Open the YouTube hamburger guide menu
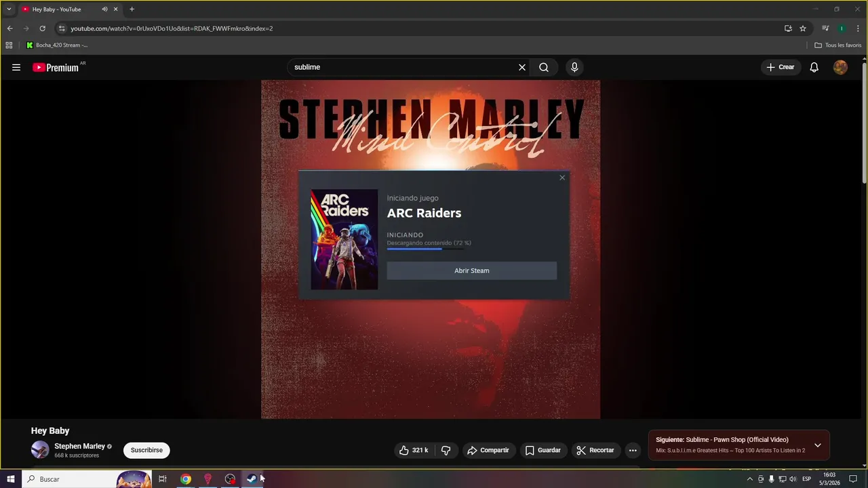The image size is (868, 488). click(x=16, y=67)
